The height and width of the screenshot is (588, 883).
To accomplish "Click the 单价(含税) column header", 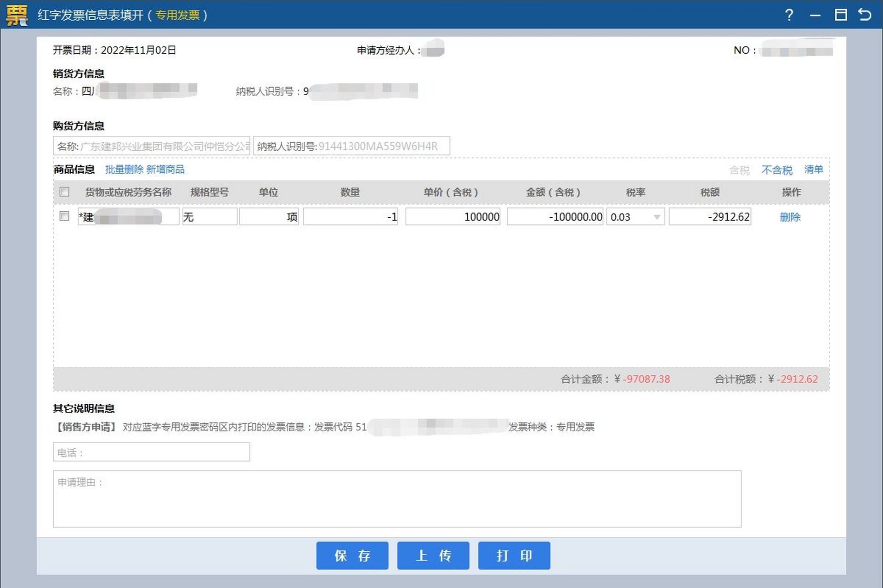I will pyautogui.click(x=451, y=192).
